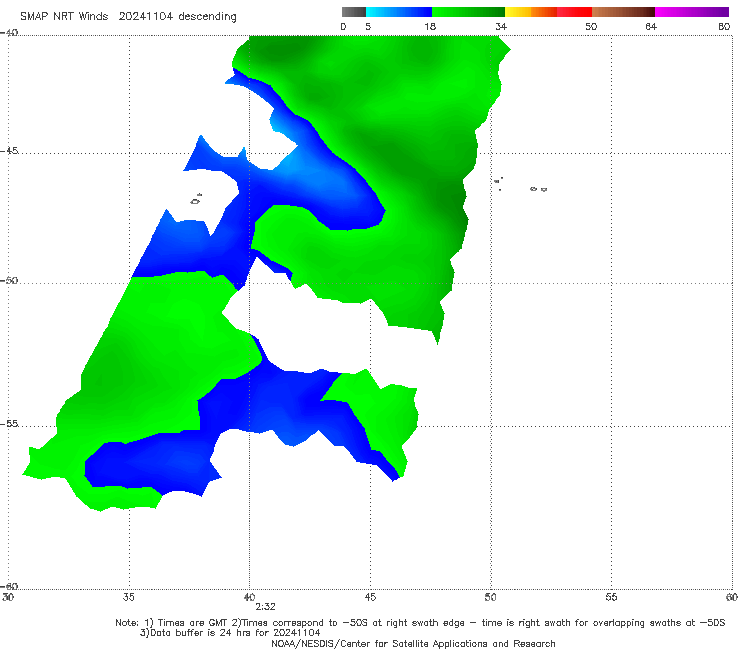The height and width of the screenshot is (650, 740).
Task: Click the longitude axis label '35'
Action: 128,597
